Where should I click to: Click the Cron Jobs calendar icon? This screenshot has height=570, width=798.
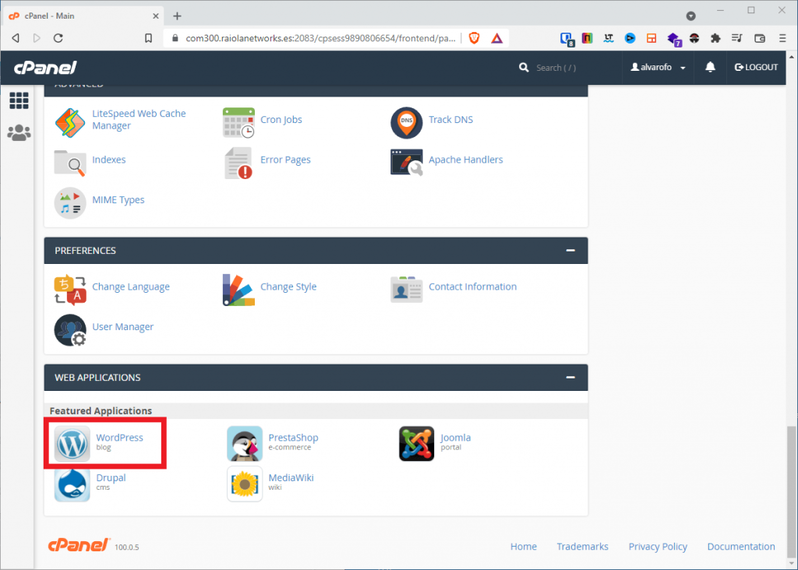(239, 123)
